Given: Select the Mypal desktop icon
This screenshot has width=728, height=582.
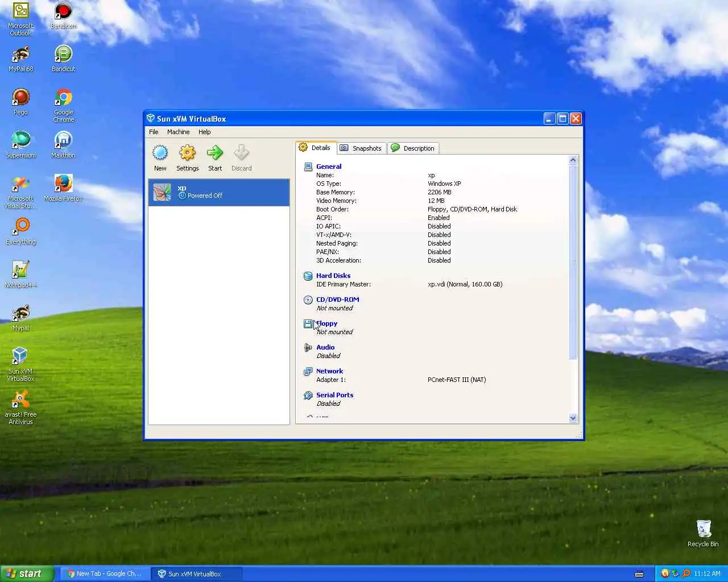Looking at the screenshot, I should click(x=21, y=318).
